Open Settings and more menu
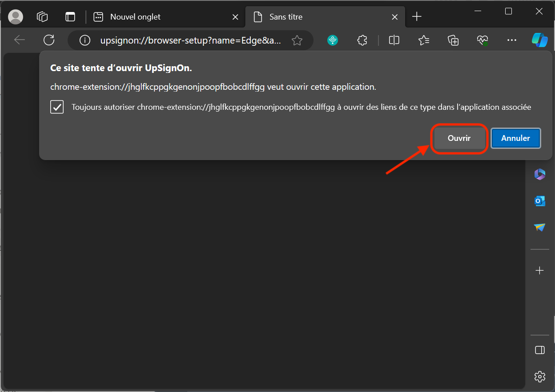555x392 pixels. 512,40
